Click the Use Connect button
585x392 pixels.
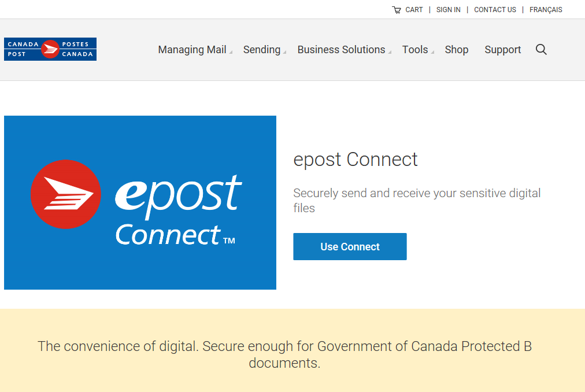(350, 246)
